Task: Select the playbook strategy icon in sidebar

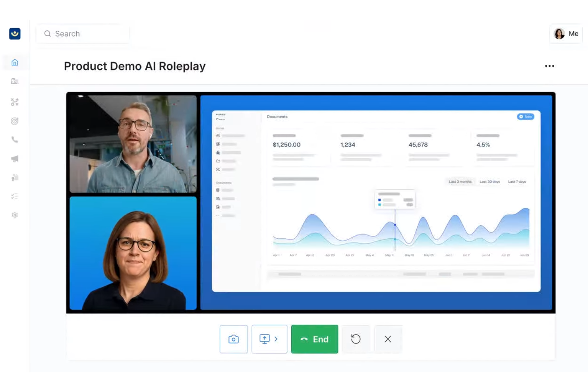Action: pyautogui.click(x=15, y=102)
